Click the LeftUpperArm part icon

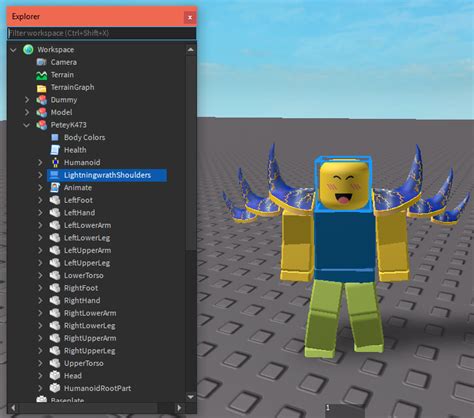[x=55, y=250]
